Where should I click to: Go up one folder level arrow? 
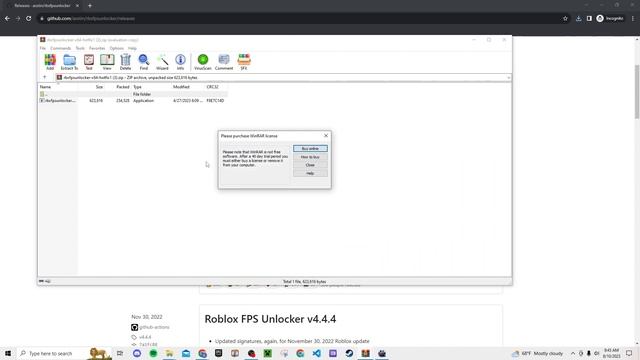click(44, 77)
